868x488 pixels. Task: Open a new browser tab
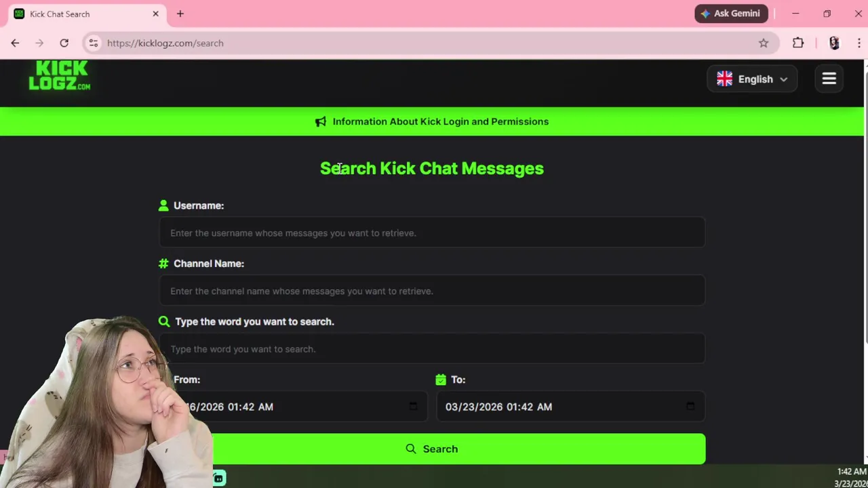coord(180,14)
